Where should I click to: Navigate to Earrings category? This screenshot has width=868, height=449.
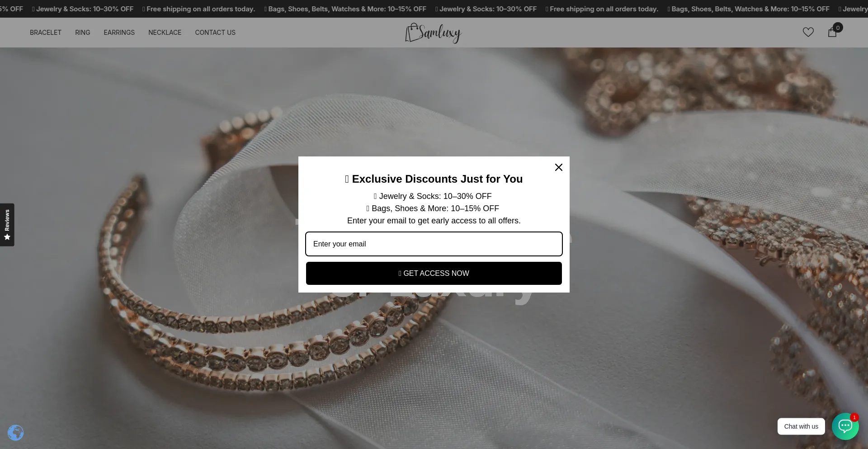(x=119, y=33)
